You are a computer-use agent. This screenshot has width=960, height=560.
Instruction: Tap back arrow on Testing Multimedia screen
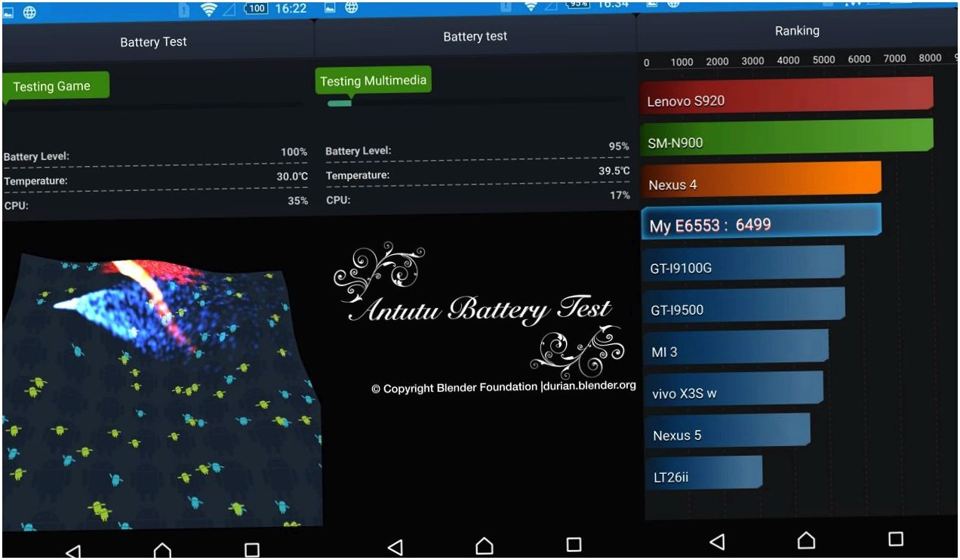pyautogui.click(x=395, y=546)
